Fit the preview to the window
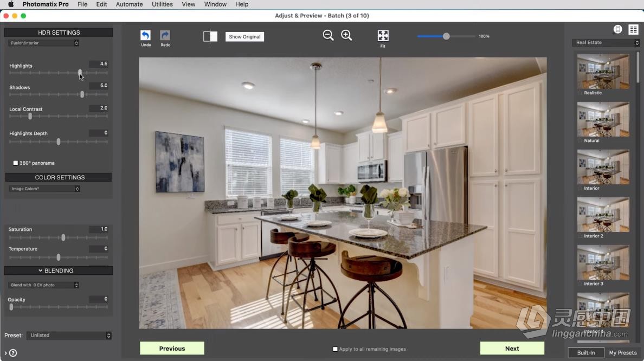 [x=383, y=36]
